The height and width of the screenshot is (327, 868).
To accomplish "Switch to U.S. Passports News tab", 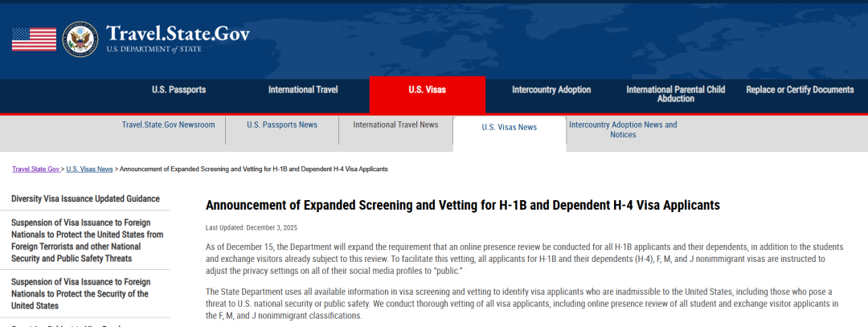I will pyautogui.click(x=282, y=125).
